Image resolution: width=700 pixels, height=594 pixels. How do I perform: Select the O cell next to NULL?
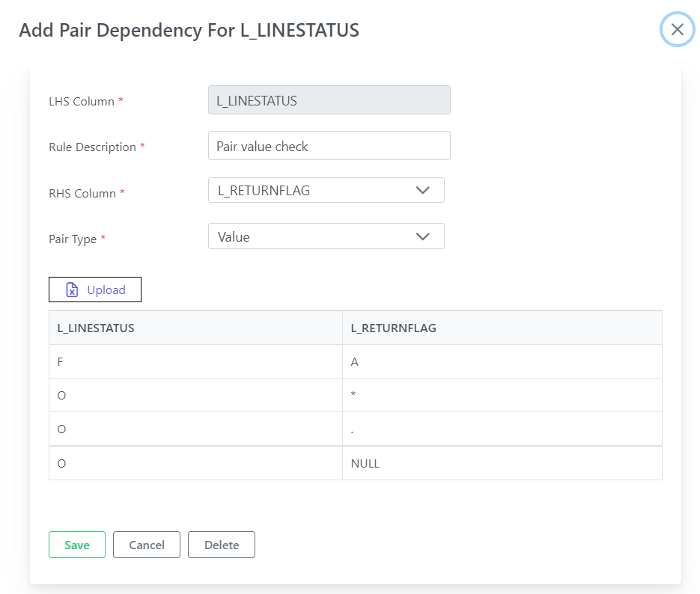click(195, 463)
